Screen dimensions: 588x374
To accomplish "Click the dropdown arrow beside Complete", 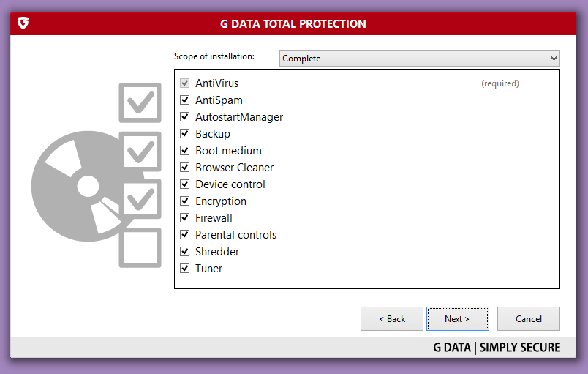I will [x=554, y=59].
